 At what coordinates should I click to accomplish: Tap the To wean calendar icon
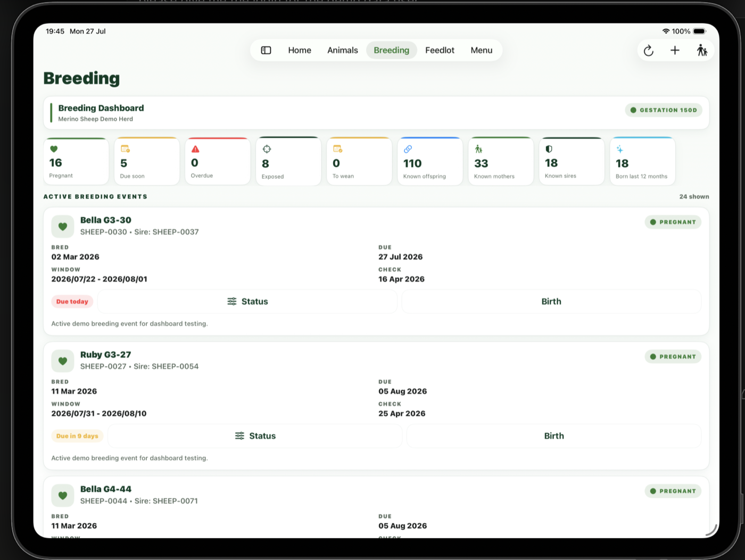pos(337,149)
